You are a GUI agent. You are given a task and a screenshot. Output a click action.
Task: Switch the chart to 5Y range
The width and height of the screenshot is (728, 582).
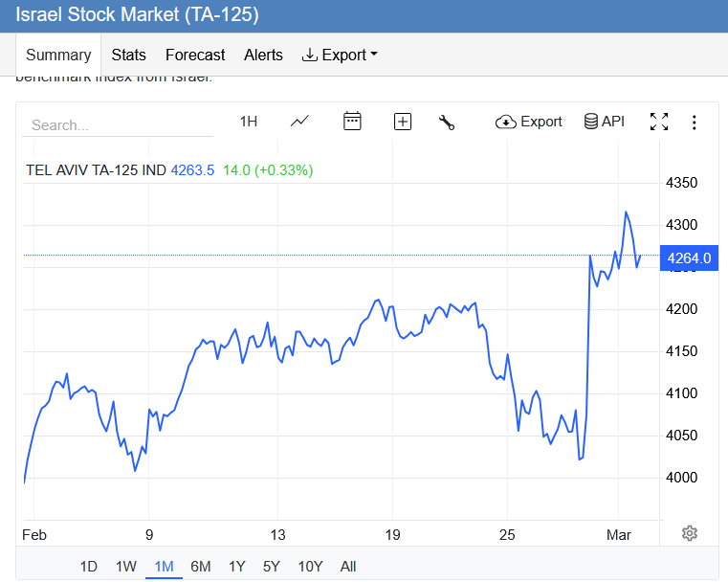click(x=272, y=566)
